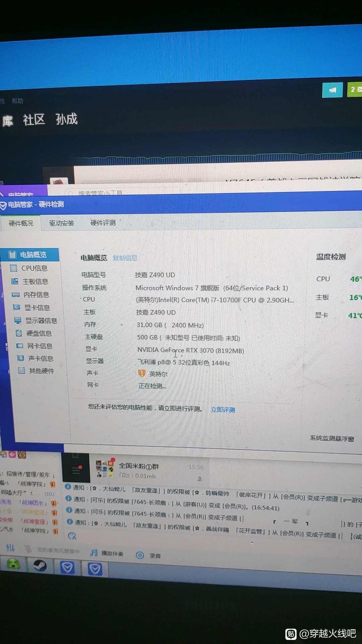Click the 招接待/管理/服东 channel entry
Screen dimensions: 362x644
coord(28,475)
